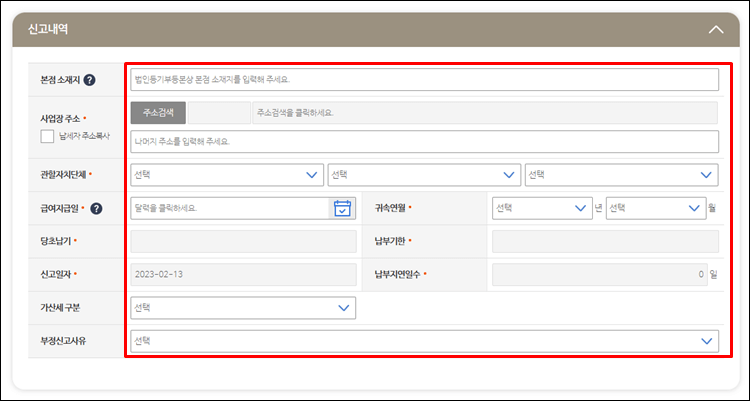Image resolution: width=750 pixels, height=401 pixels.
Task: Click the 납부지연일수 label
Action: click(397, 275)
